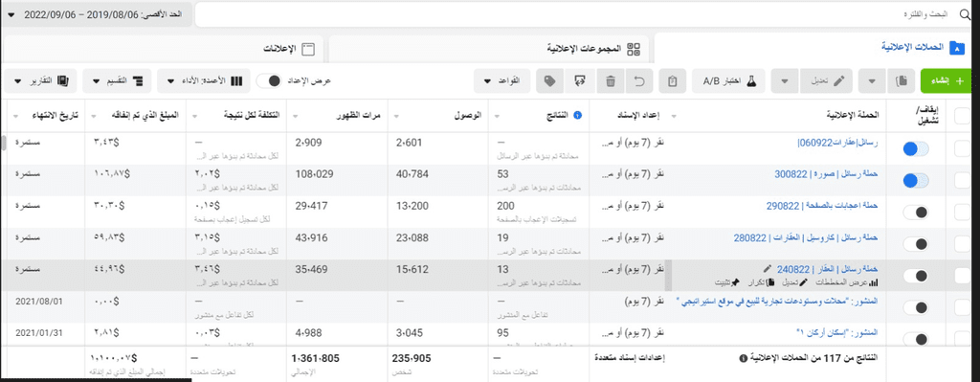Screen dimensions: 980x382
Task: Click the info icon beside 117 campaigns summary
Action: [x=743, y=359]
